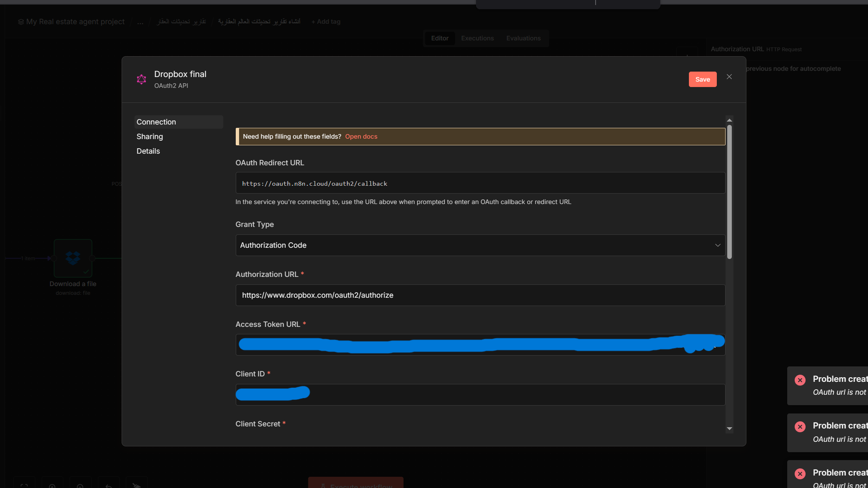868x488 pixels.
Task: Expand the breadcrumb ellipsis menu
Action: pos(140,22)
